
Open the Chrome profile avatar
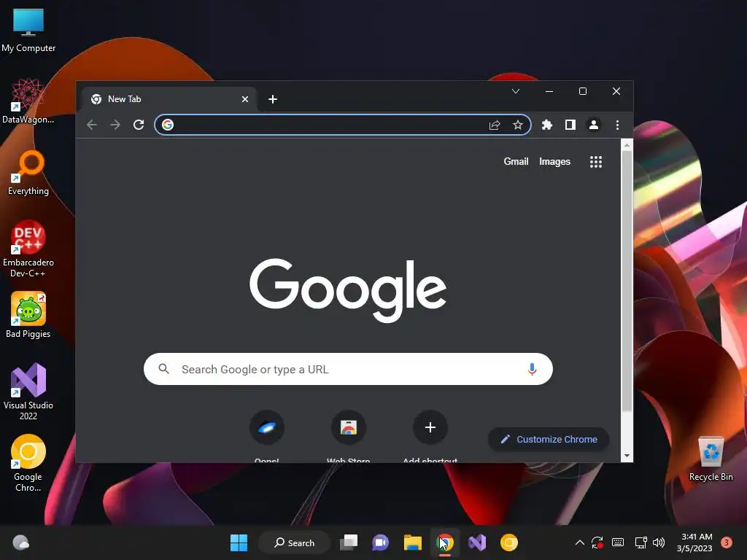point(594,125)
